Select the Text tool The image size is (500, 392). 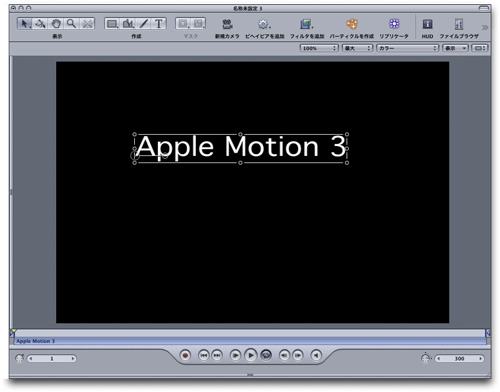pyautogui.click(x=159, y=24)
